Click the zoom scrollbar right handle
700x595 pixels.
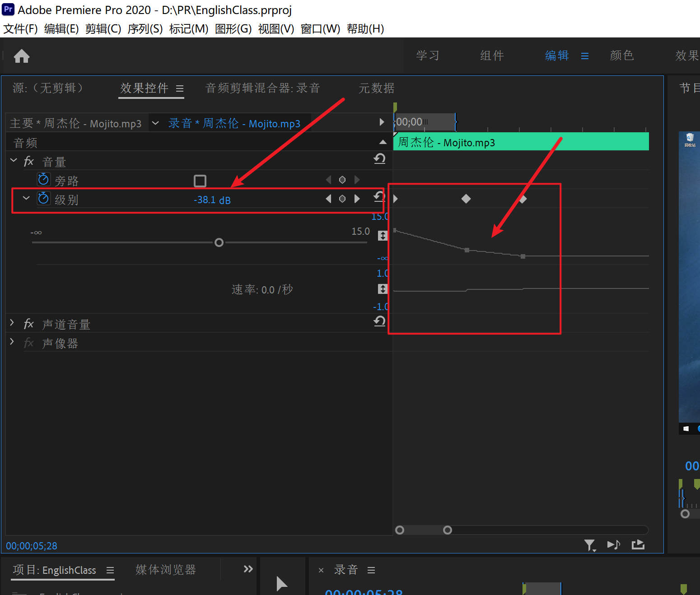pyautogui.click(x=448, y=530)
